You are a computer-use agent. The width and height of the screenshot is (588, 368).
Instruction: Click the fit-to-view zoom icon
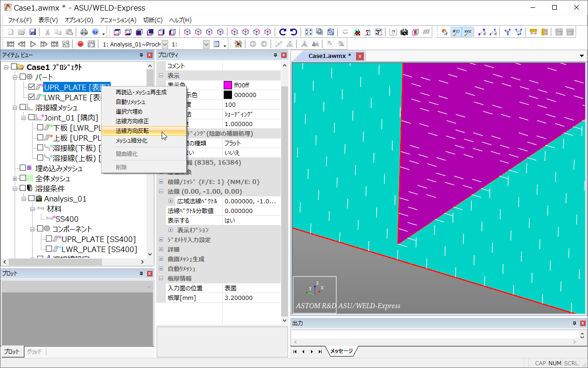(309, 32)
